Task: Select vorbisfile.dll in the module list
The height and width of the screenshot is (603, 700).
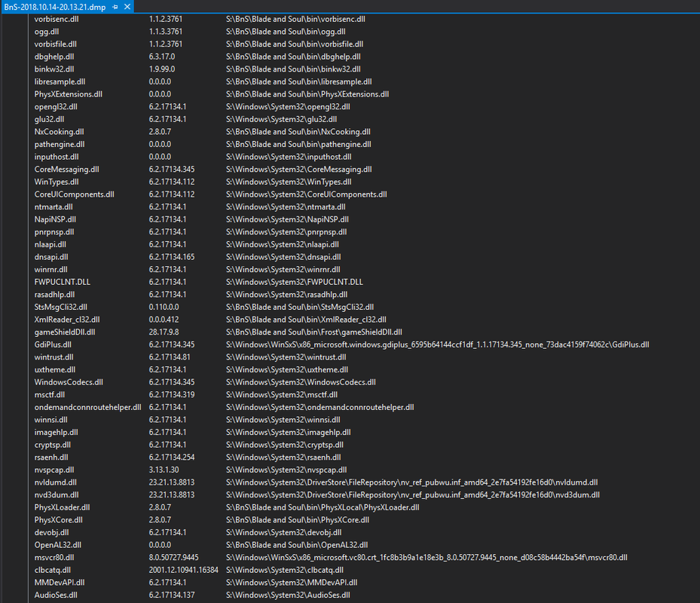Action: click(x=55, y=44)
